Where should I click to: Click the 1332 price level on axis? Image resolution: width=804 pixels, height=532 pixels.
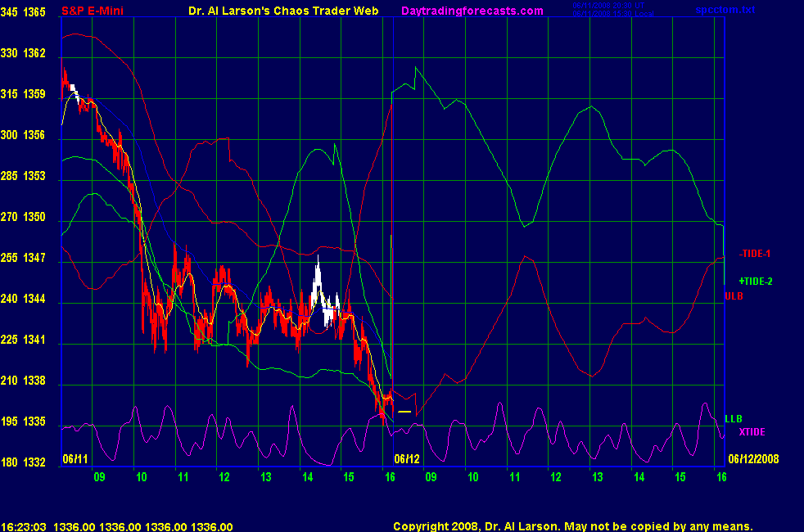click(x=35, y=463)
